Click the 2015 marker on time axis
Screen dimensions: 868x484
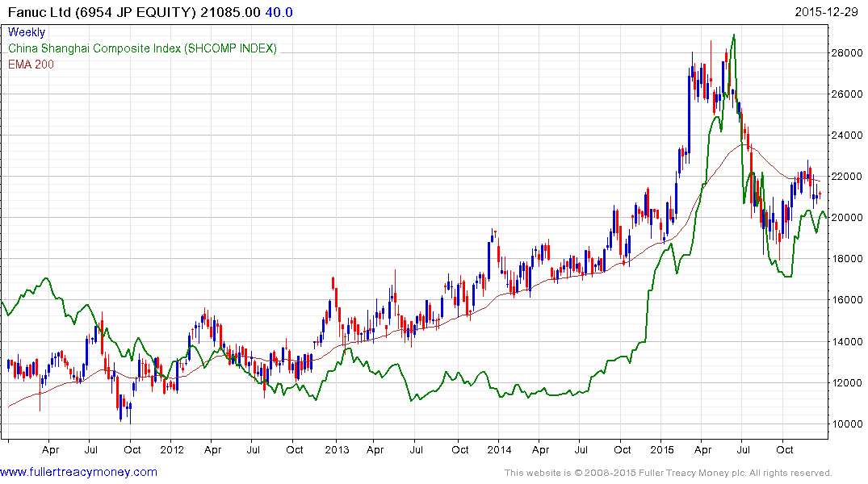[x=663, y=449]
